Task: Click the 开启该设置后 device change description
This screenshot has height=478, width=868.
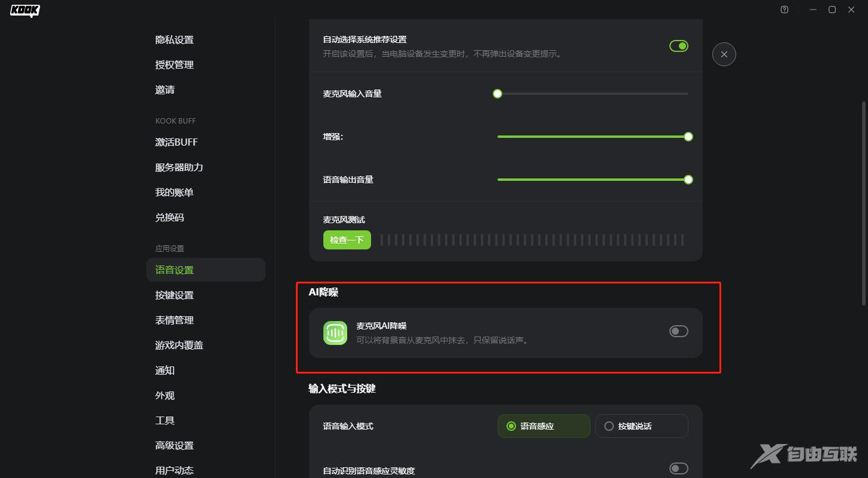Action: 442,54
